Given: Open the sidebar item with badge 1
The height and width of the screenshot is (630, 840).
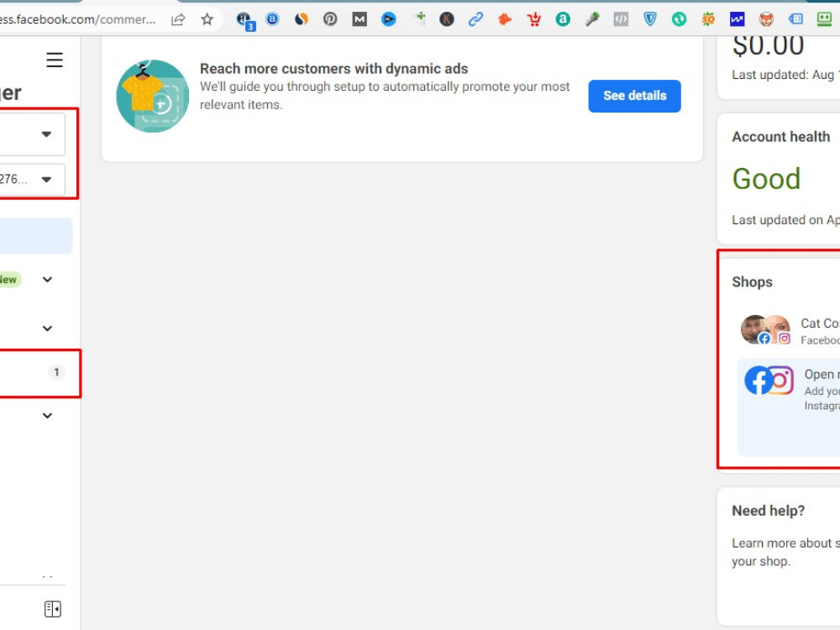Looking at the screenshot, I should pos(36,372).
